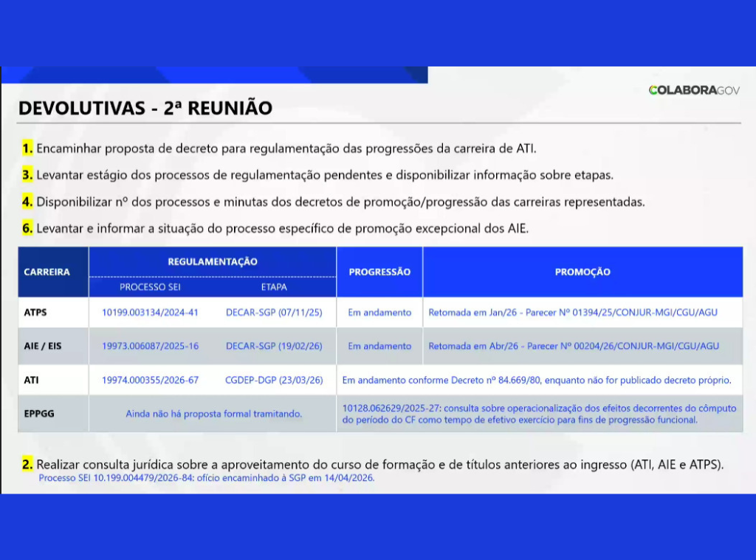Open SEI process 19973.006087/2025-16
Screen dimensions: 756x560
[150, 346]
